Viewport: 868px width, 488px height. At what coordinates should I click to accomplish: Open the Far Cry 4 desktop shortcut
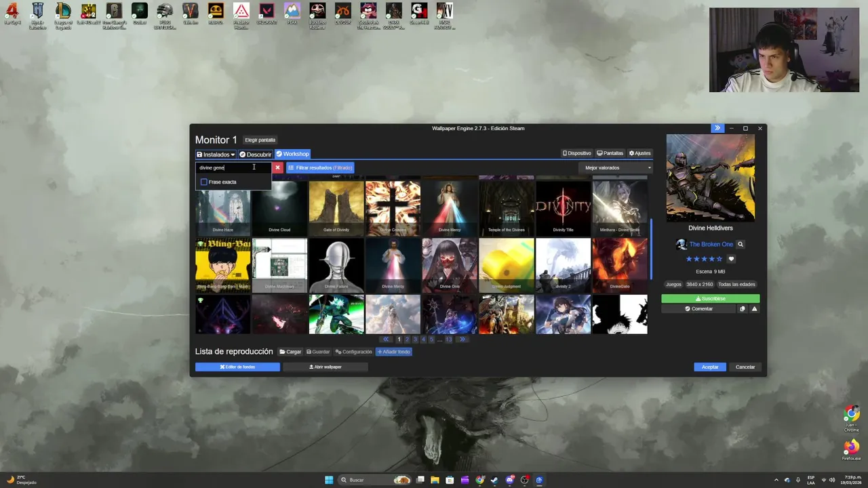pos(12,14)
